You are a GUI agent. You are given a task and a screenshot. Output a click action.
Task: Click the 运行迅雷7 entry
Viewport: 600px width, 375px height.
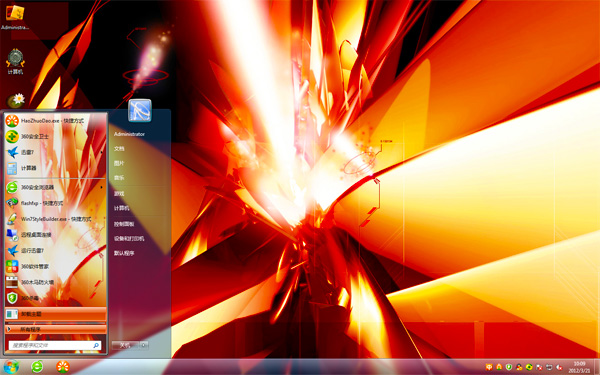tap(55, 251)
